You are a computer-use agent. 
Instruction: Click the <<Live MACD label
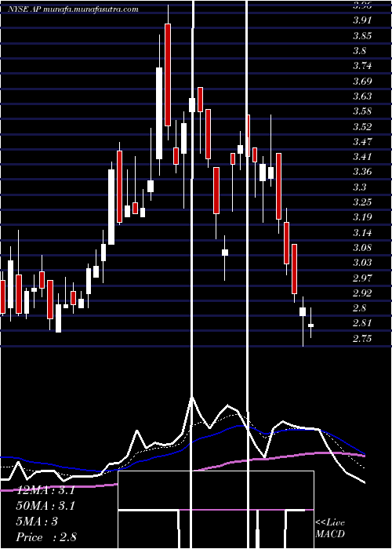click(x=330, y=529)
